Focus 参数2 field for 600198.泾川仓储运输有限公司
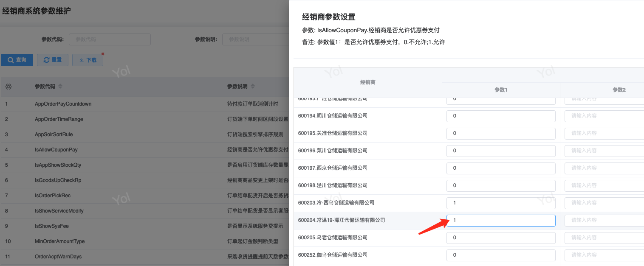The image size is (644, 266). tap(604, 185)
